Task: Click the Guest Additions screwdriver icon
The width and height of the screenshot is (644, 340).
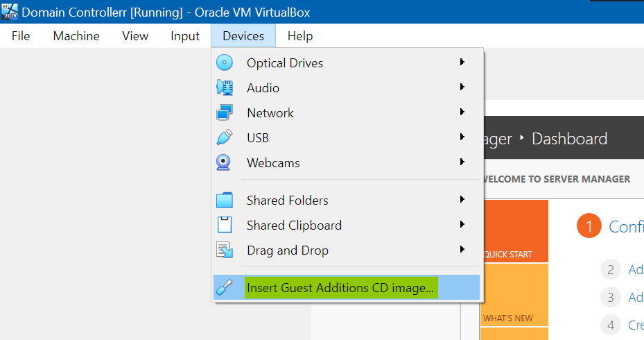Action: pyautogui.click(x=224, y=287)
